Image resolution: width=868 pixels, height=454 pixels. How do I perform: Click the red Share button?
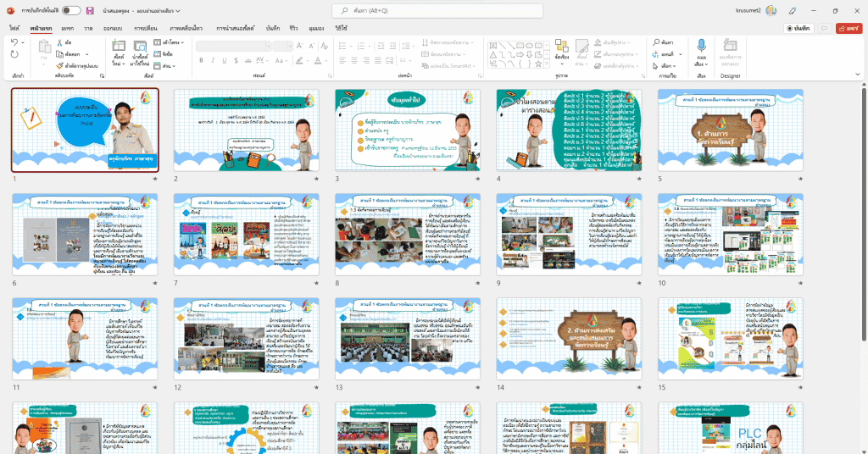[849, 28]
